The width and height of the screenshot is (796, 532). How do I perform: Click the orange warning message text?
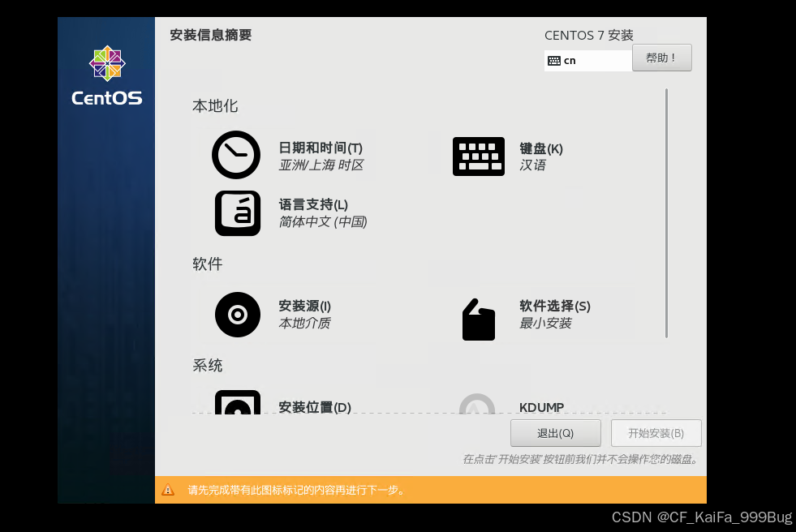point(296,491)
